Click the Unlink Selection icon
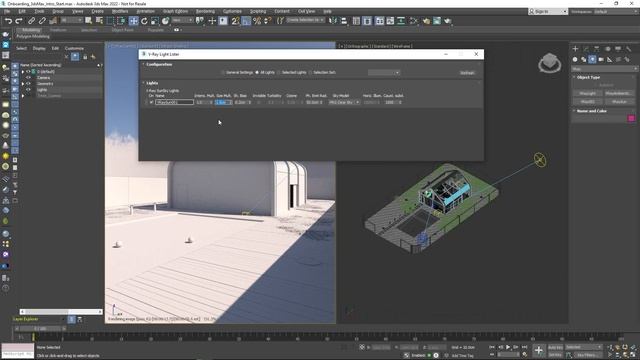This screenshot has height=360, width=640. 42,21
